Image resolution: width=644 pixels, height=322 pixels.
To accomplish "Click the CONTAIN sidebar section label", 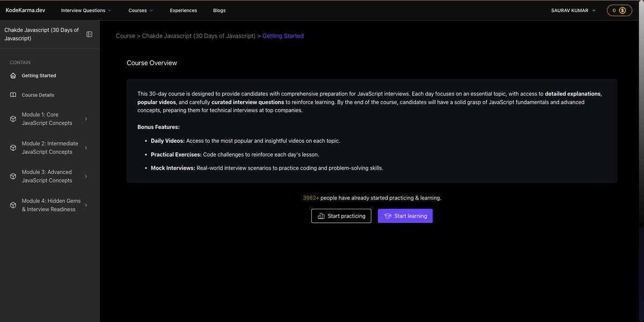I will [20, 63].
